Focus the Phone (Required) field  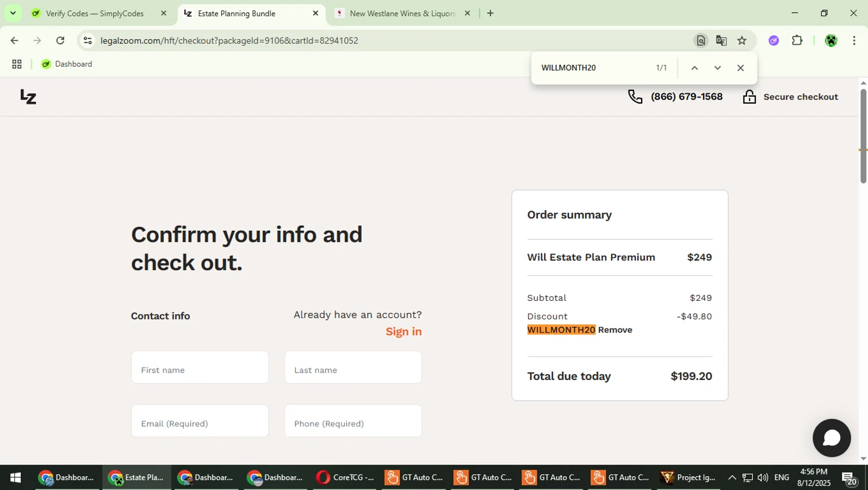click(x=353, y=421)
